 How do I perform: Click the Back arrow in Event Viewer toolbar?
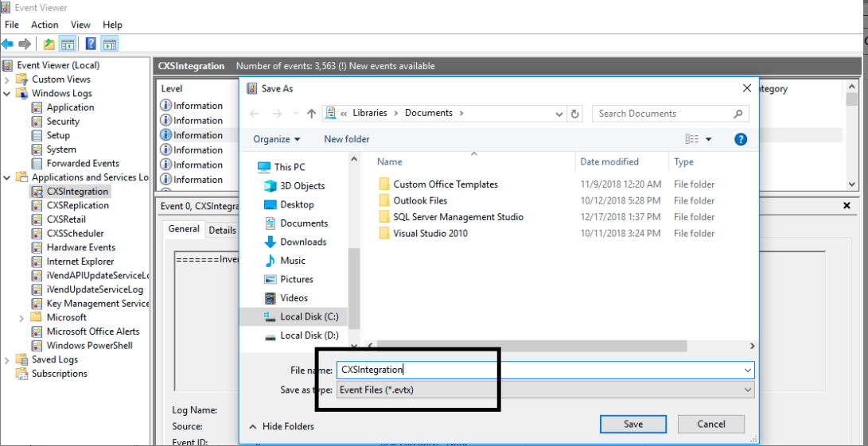click(x=8, y=44)
